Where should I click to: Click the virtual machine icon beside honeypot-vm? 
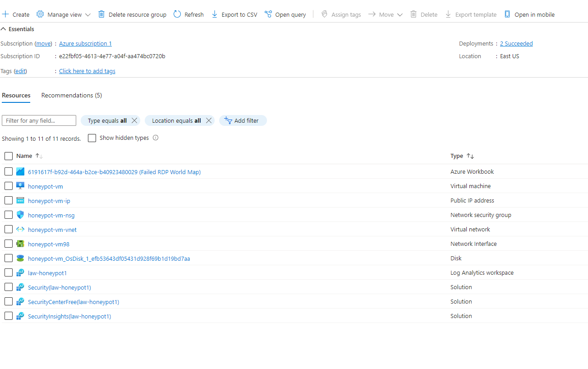(20, 186)
